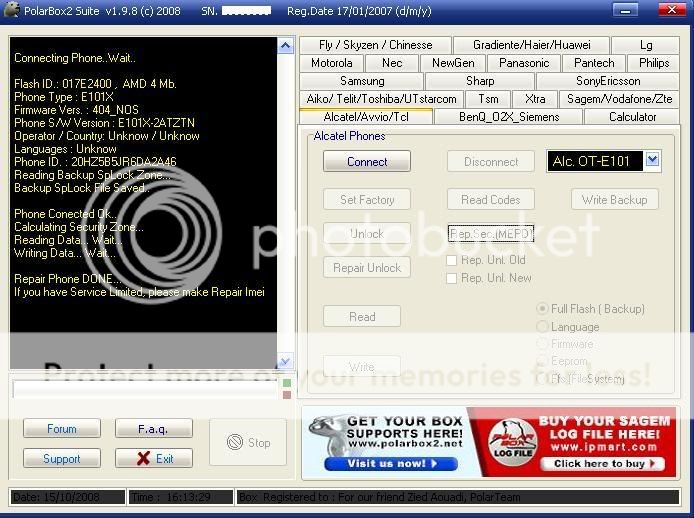Open the Fly / Skyzen / Chinesse tab

tap(375, 45)
